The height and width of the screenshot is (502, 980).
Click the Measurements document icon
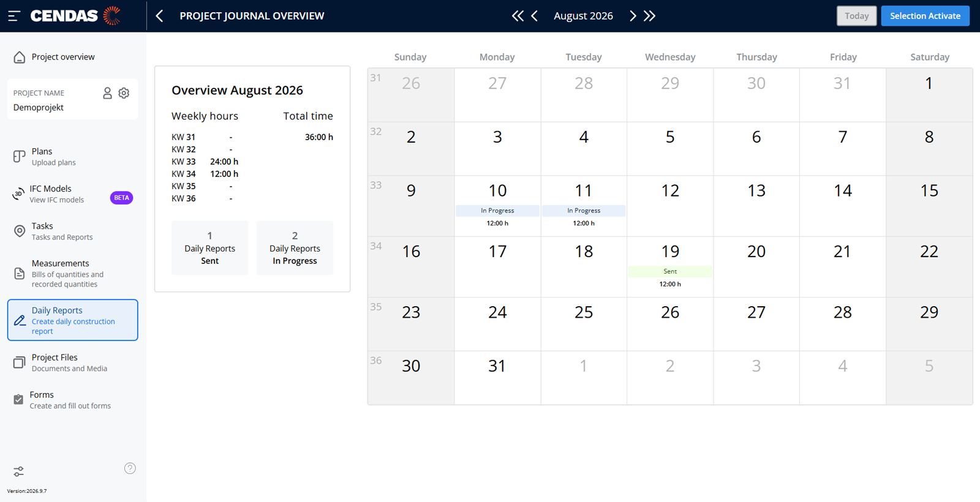point(20,273)
